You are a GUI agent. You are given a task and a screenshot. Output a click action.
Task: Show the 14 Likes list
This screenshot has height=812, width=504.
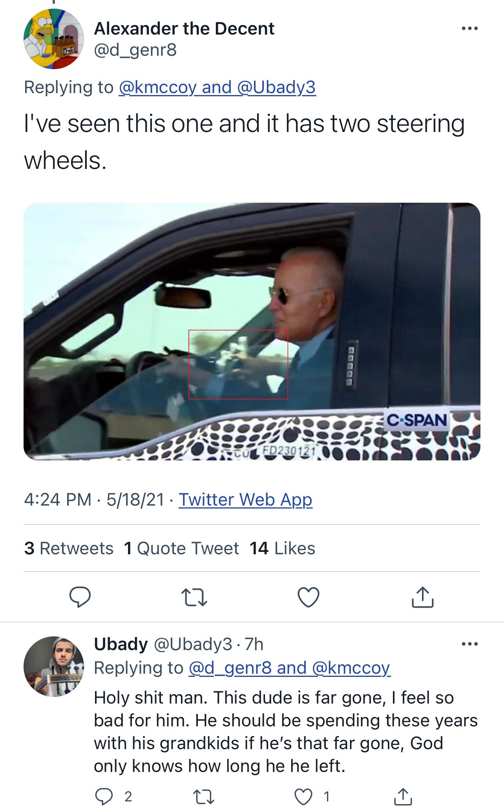click(x=282, y=548)
